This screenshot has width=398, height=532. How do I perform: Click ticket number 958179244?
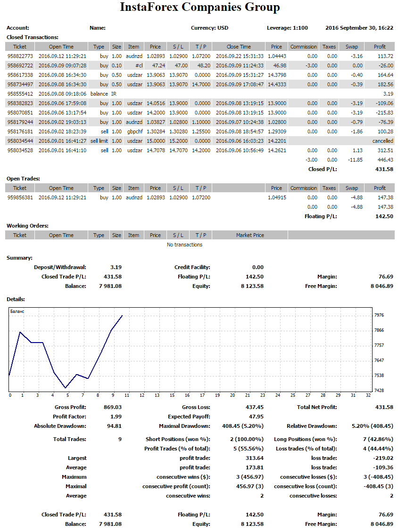(x=20, y=122)
